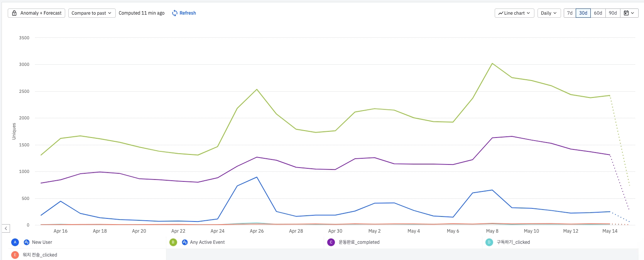The image size is (644, 260).
Task: Open the Compare to past dropdown
Action: [92, 13]
